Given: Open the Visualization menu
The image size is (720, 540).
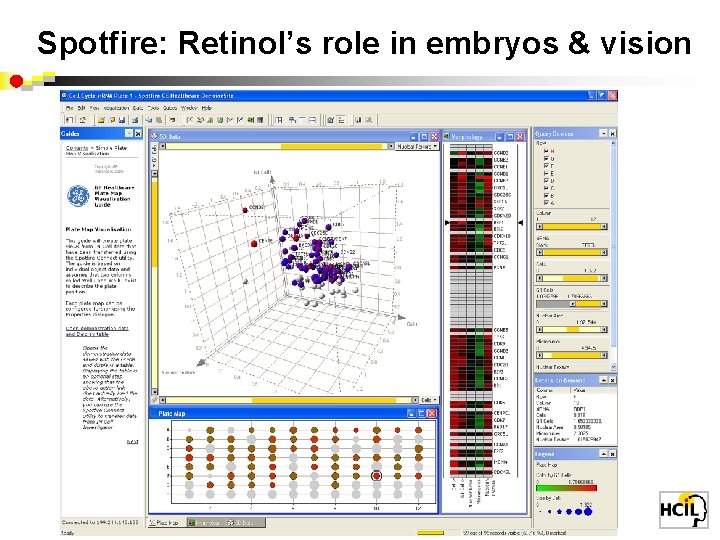Looking at the screenshot, I should [116, 108].
